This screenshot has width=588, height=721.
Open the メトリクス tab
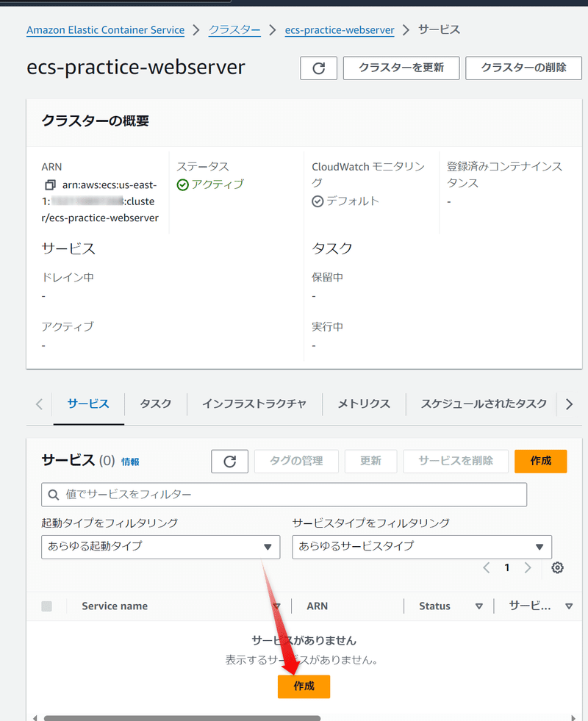[x=364, y=403]
